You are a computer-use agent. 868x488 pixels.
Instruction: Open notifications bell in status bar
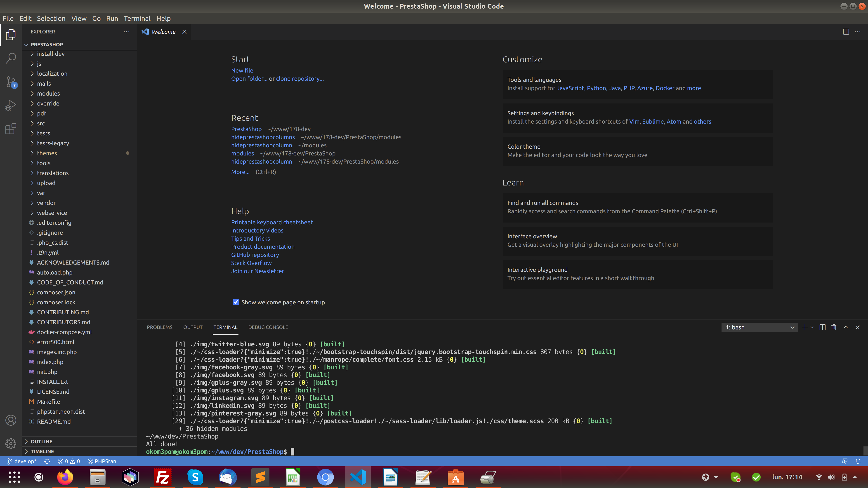pyautogui.click(x=858, y=461)
